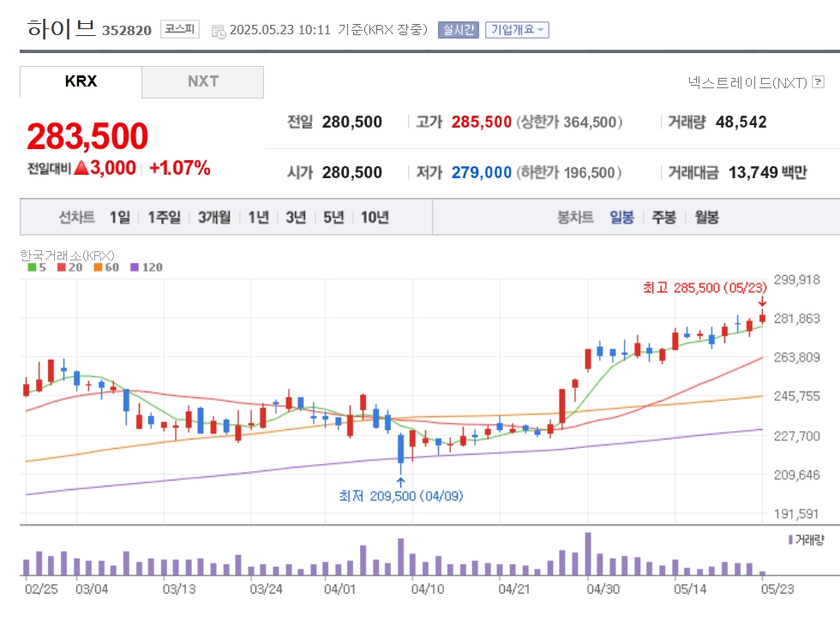The image size is (840, 621).
Task: Click the 실시간 button
Action: (458, 29)
